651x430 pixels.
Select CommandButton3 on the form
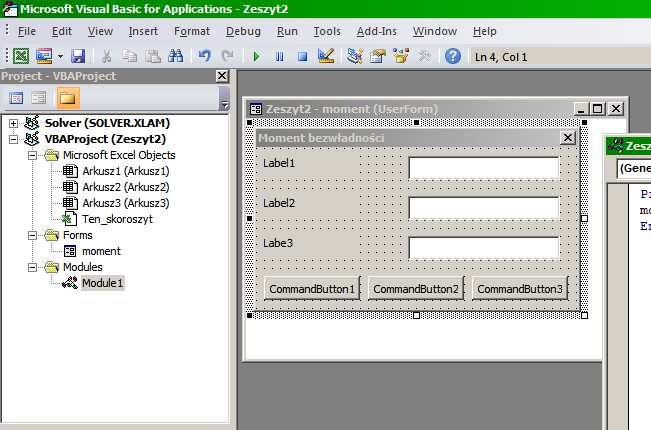point(519,288)
